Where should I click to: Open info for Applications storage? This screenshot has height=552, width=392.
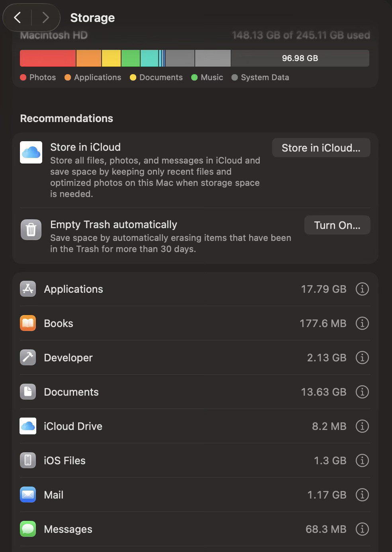pyautogui.click(x=362, y=289)
